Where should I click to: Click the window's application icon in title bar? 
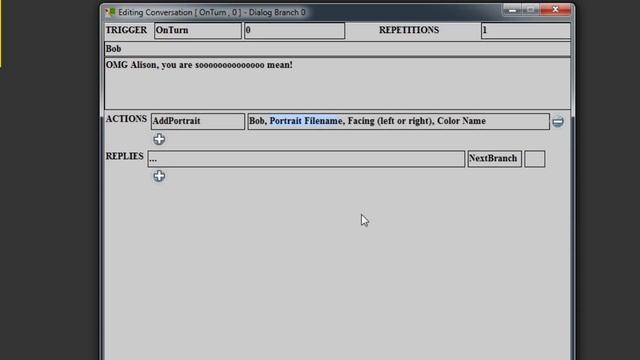pos(110,12)
